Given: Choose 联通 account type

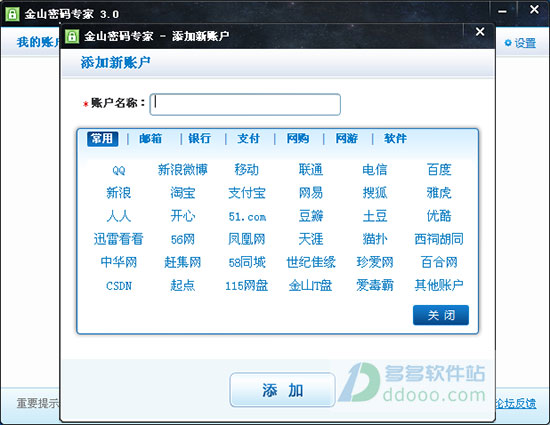Looking at the screenshot, I should click(311, 170).
